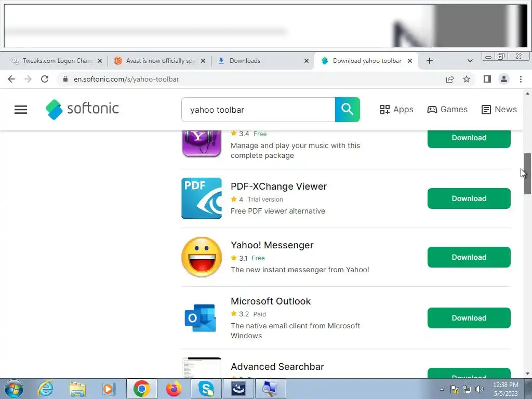Click 'The new instant messenger from Yahoo!'
This screenshot has width=532, height=399.
(300, 270)
